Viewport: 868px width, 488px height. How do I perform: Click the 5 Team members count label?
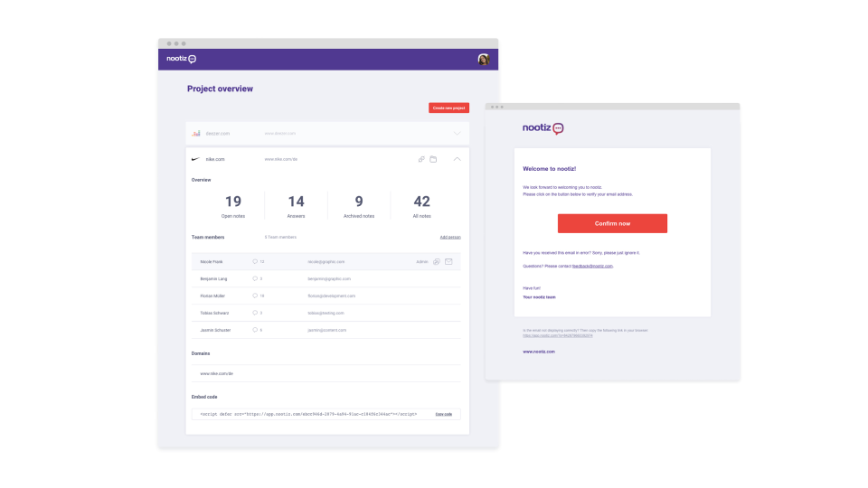pyautogui.click(x=280, y=238)
